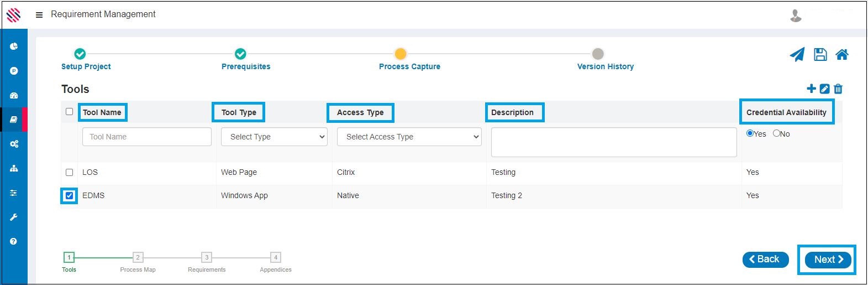Click the Back button
The width and height of the screenshot is (868, 285).
point(765,260)
